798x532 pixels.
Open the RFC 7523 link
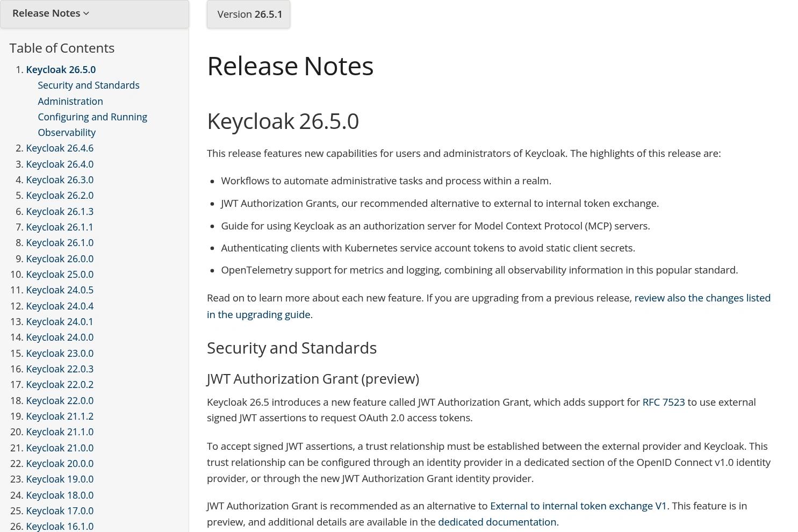coord(664,402)
